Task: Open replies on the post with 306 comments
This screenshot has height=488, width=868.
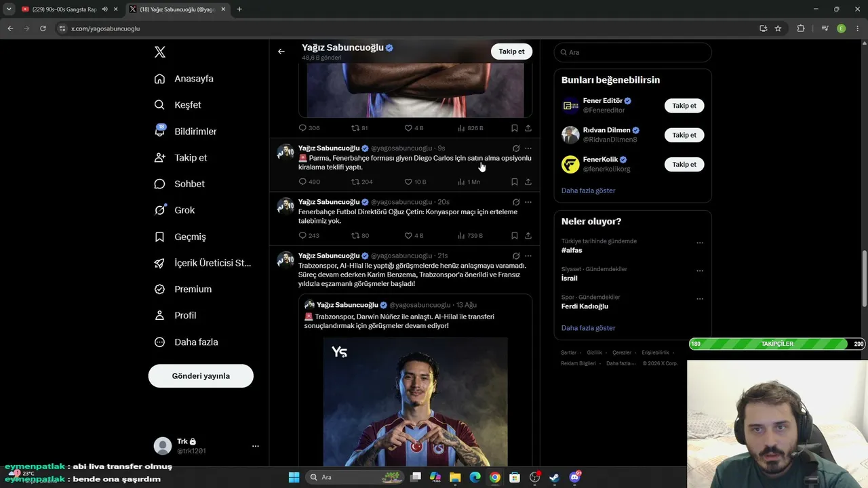Action: [x=309, y=128]
